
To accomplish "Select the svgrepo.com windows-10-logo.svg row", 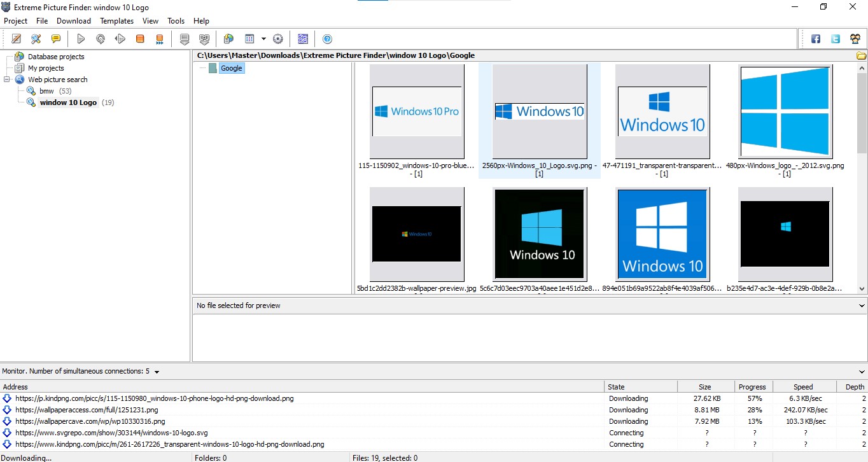I will pyautogui.click(x=434, y=433).
